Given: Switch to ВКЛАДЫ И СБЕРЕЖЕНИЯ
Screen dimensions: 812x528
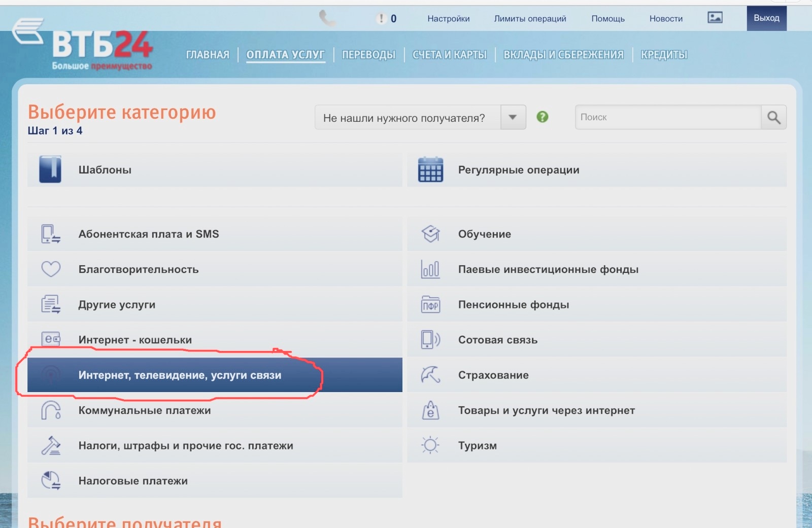Looking at the screenshot, I should pyautogui.click(x=564, y=54).
